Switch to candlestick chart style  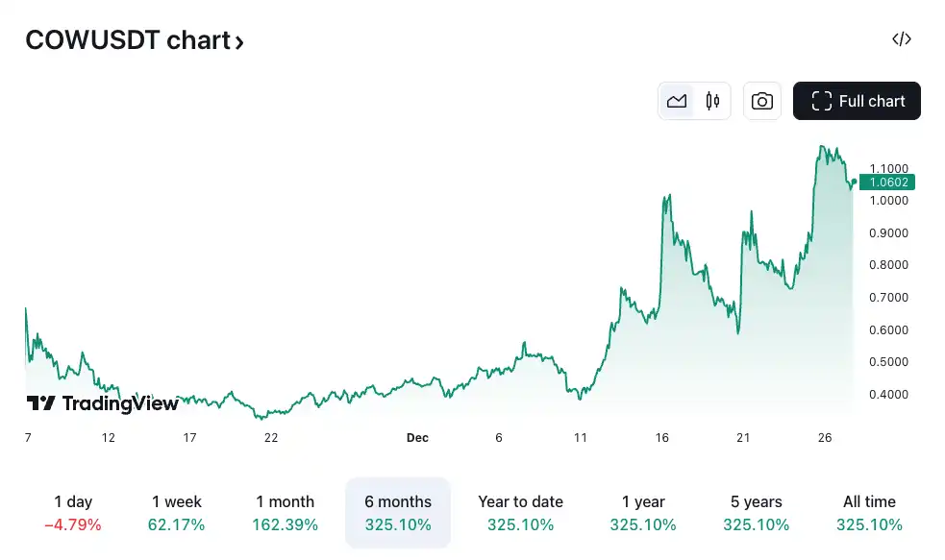click(x=712, y=101)
